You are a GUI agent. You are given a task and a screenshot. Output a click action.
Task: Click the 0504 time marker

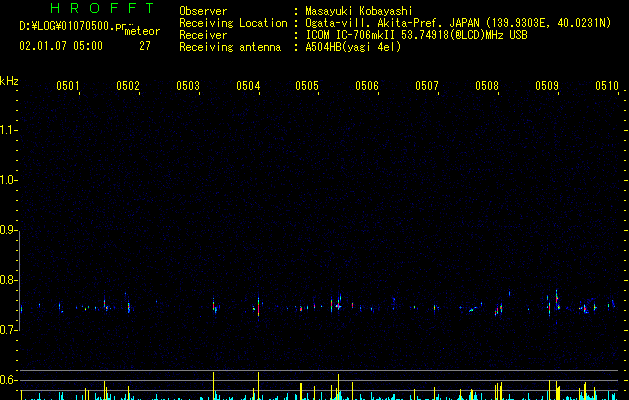point(248,85)
